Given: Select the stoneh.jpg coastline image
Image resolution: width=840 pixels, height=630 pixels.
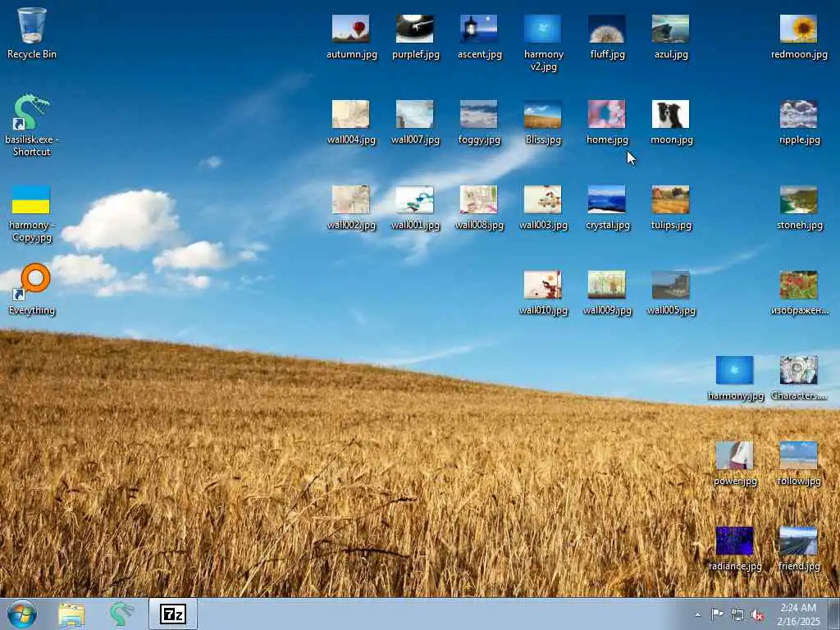Looking at the screenshot, I should click(x=799, y=208).
